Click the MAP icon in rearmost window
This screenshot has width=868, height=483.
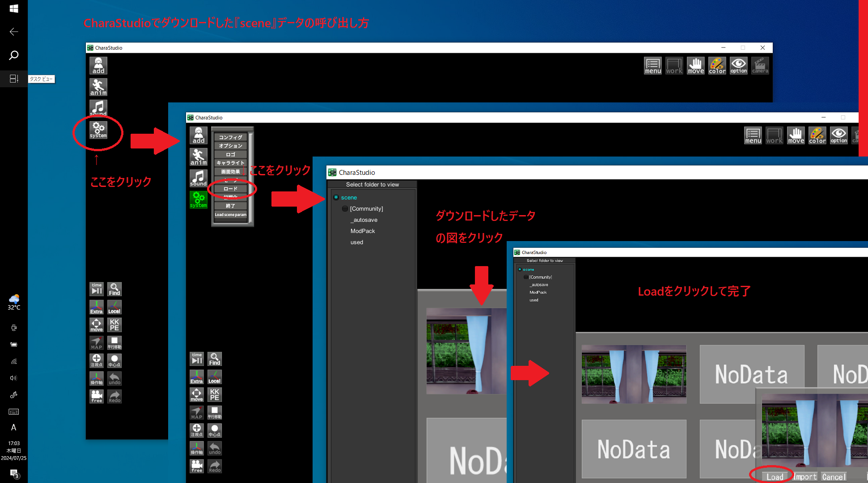click(97, 343)
